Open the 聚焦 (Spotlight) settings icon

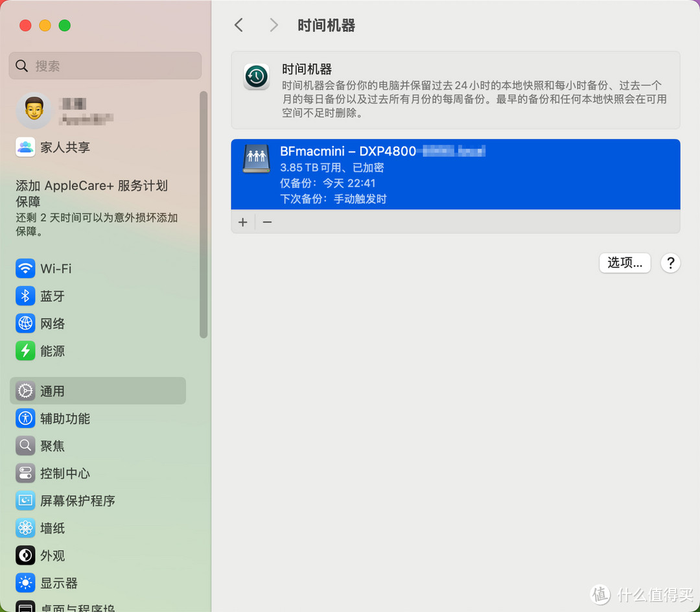tap(25, 446)
